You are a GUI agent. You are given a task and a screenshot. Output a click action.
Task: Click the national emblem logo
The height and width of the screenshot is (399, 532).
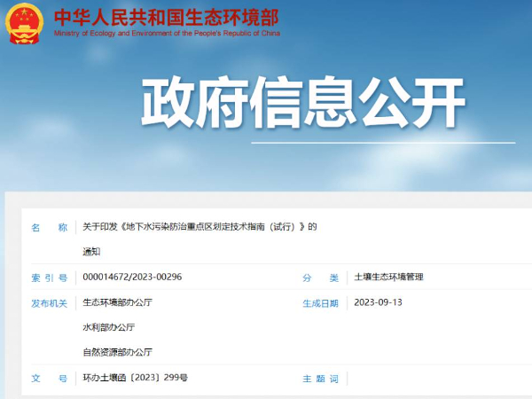point(25,23)
